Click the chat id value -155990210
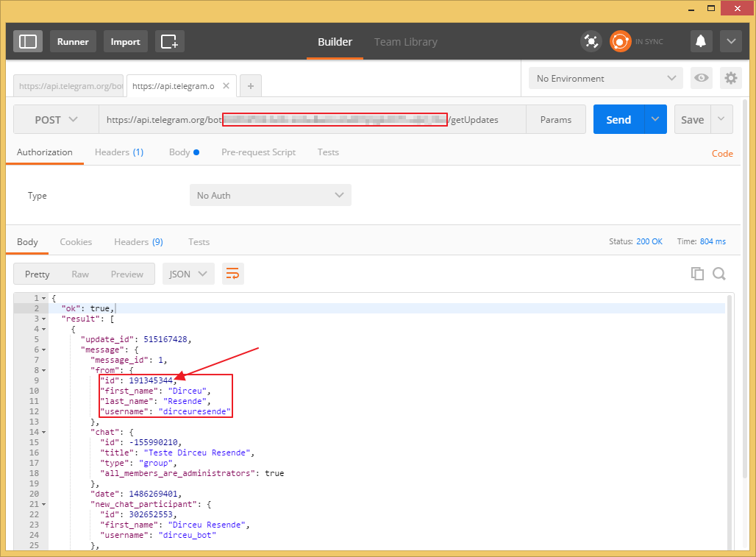The height and width of the screenshot is (557, 756). [x=154, y=443]
